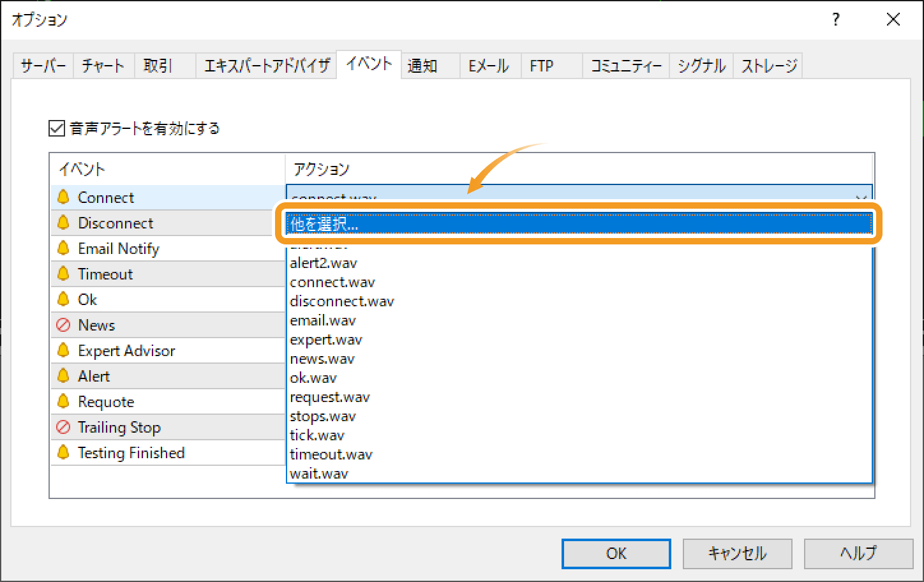Click the disabled icon beside News

63,325
